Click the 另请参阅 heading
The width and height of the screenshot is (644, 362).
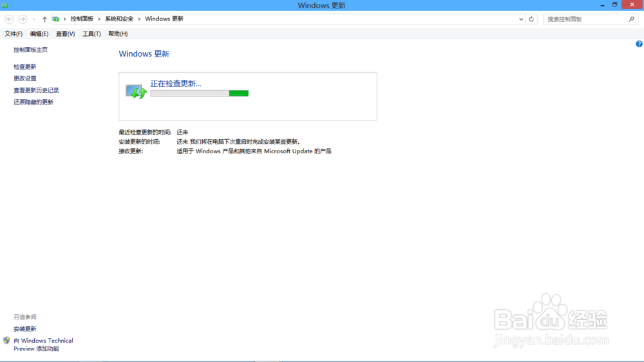coord(24,317)
